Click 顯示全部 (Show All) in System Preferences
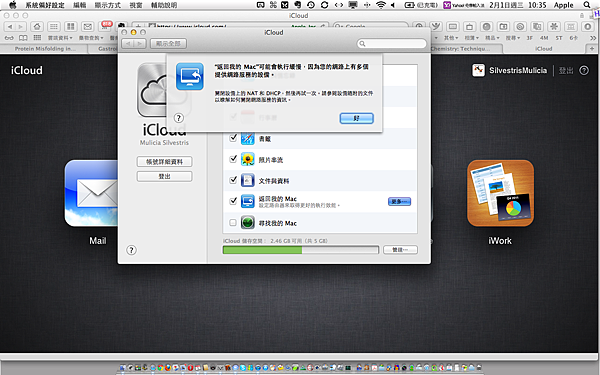 pos(168,44)
